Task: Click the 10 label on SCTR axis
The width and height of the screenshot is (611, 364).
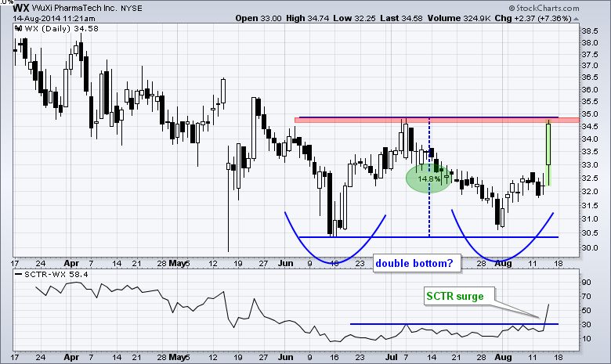Action: (x=586, y=339)
